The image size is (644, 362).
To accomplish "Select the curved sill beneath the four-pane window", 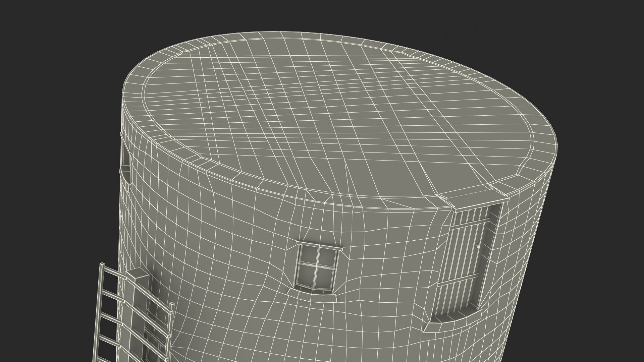I will [x=312, y=295].
